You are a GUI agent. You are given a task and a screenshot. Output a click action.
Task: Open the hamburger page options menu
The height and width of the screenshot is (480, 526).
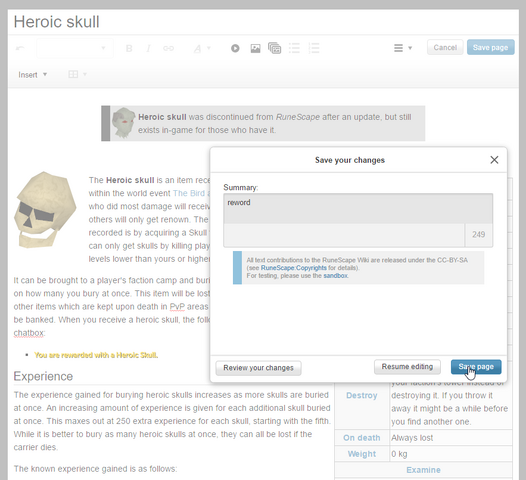pos(403,48)
